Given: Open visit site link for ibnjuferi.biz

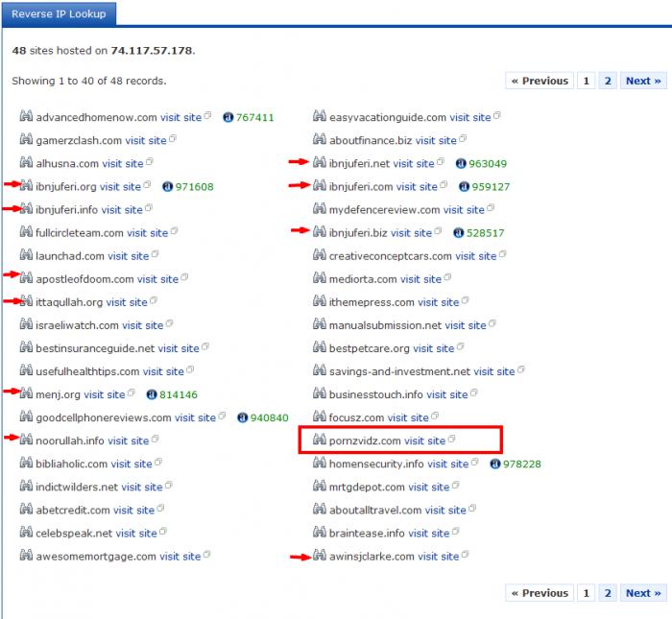Looking at the screenshot, I should (x=412, y=233).
